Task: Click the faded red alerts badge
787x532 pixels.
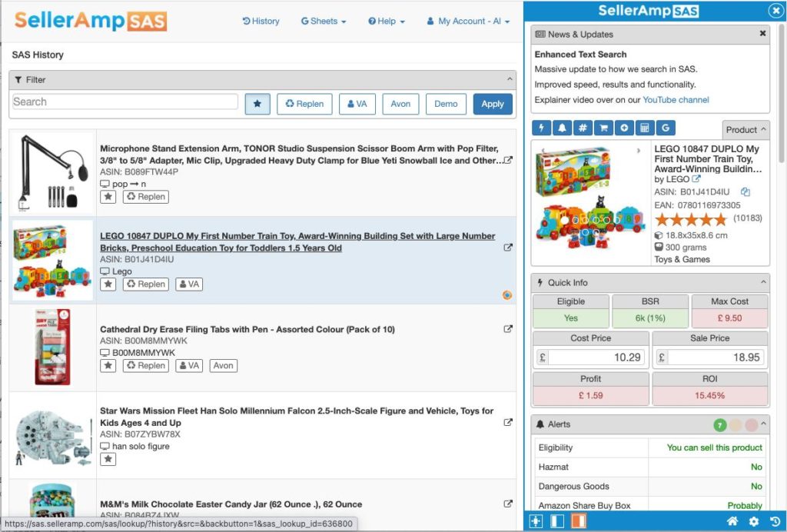Action: tap(751, 425)
